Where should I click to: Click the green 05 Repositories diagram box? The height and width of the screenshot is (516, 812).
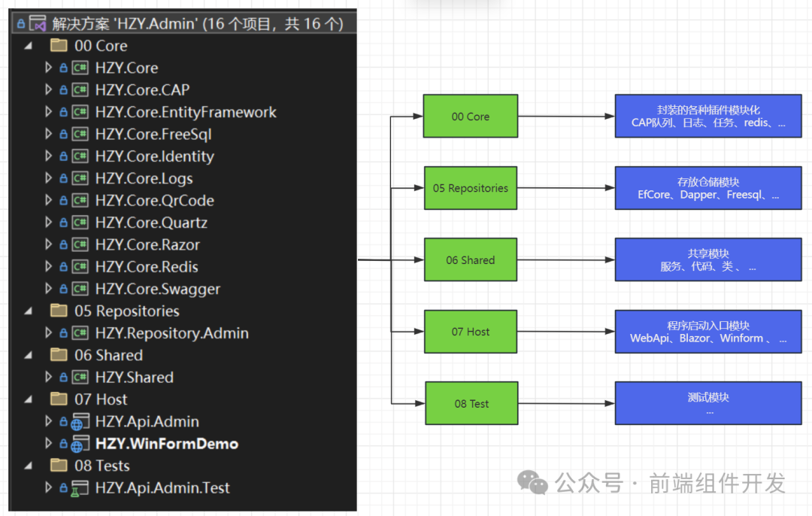coord(470,188)
